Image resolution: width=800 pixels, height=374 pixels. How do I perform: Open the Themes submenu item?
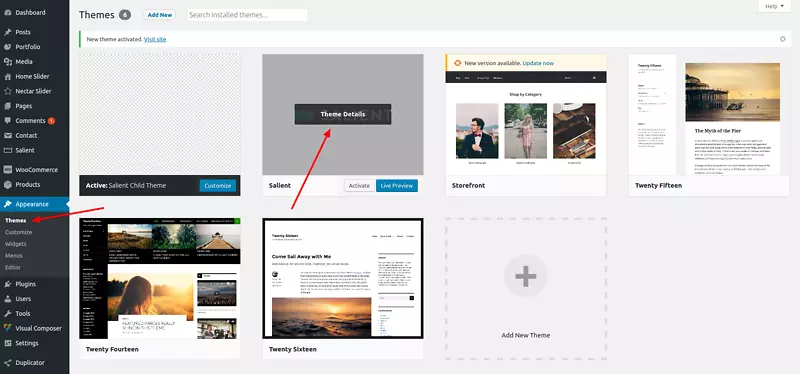click(x=16, y=220)
